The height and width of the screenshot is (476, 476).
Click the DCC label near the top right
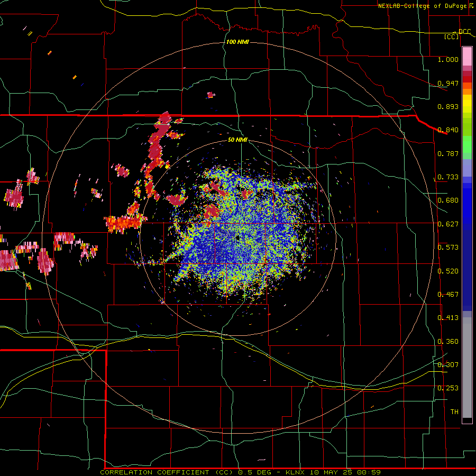[x=464, y=32]
